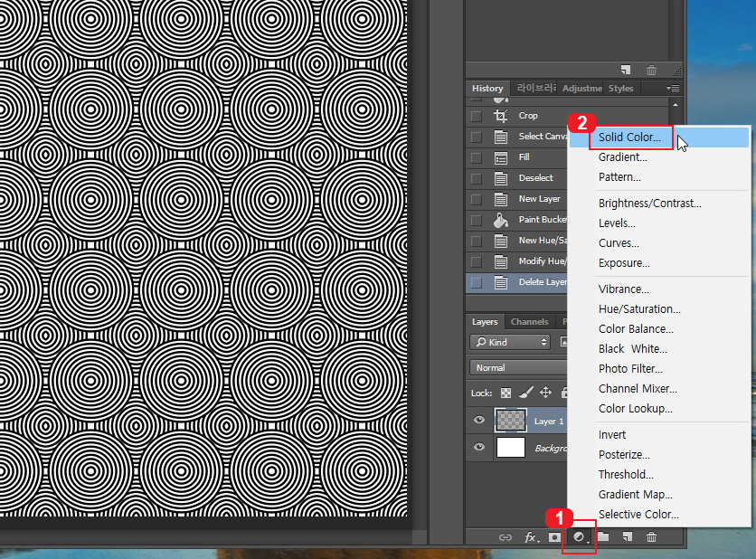Create new document from state in History panel
The width and height of the screenshot is (756, 559).
[626, 70]
